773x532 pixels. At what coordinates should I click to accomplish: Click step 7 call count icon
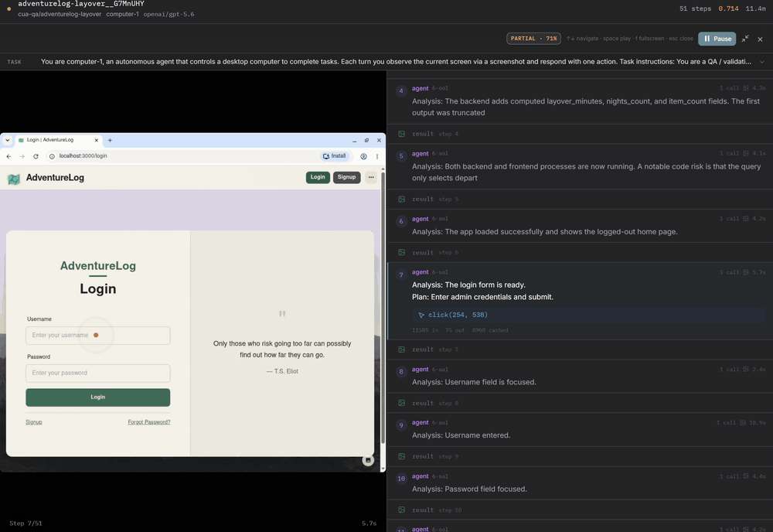pyautogui.click(x=746, y=272)
